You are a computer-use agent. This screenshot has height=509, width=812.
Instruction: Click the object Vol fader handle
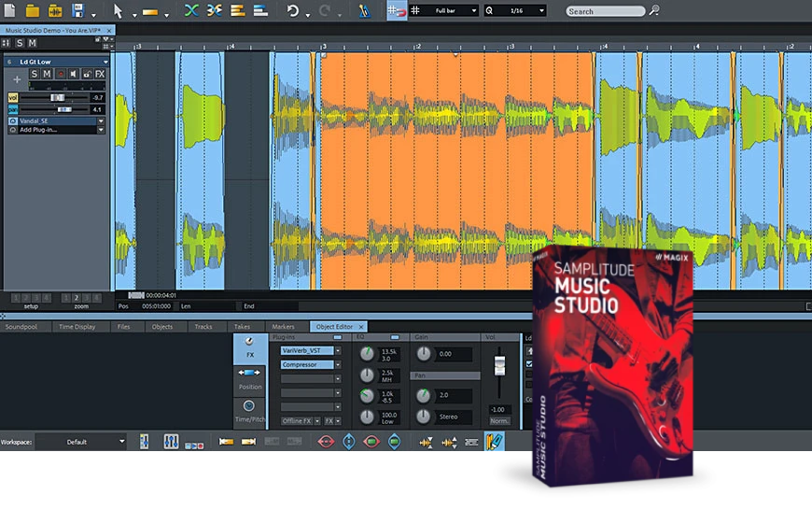tap(499, 365)
